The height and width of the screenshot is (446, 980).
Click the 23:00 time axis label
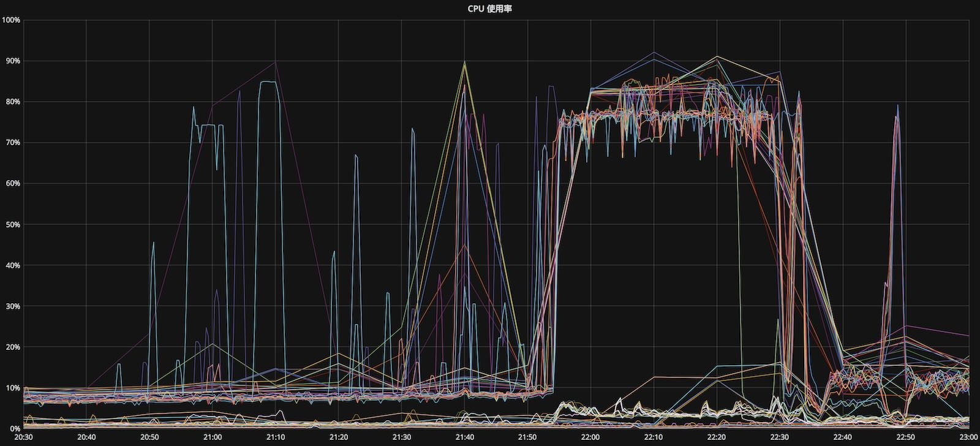coord(969,437)
